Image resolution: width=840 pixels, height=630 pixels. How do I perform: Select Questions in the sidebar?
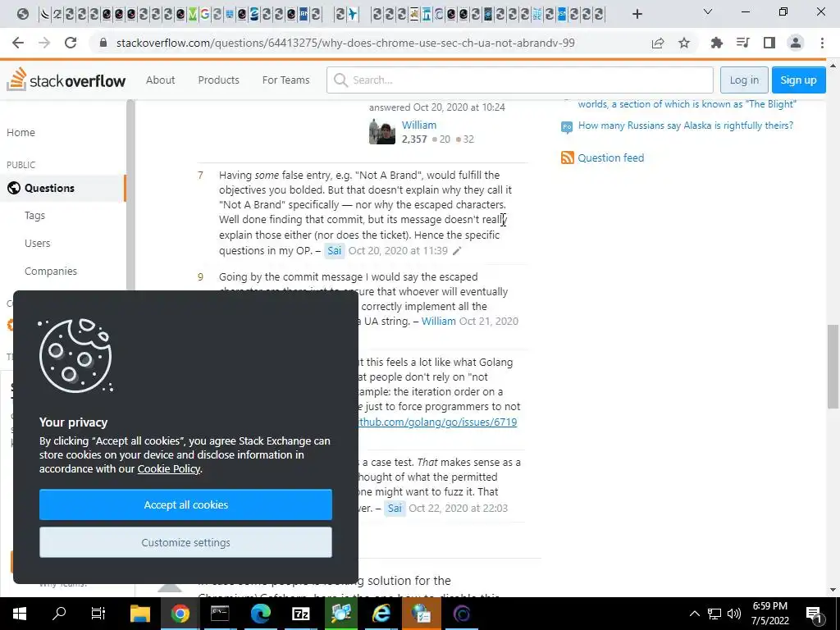(x=62, y=188)
